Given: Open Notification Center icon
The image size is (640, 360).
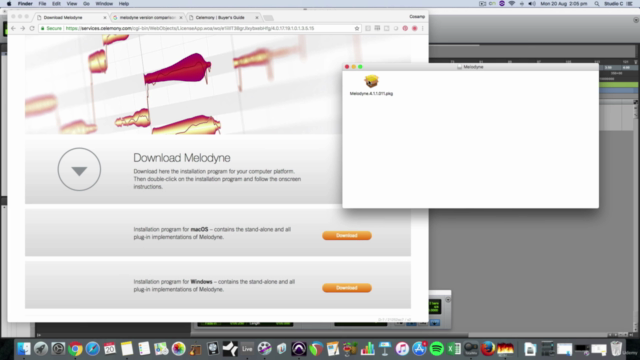Looking at the screenshot, I should [630, 4].
